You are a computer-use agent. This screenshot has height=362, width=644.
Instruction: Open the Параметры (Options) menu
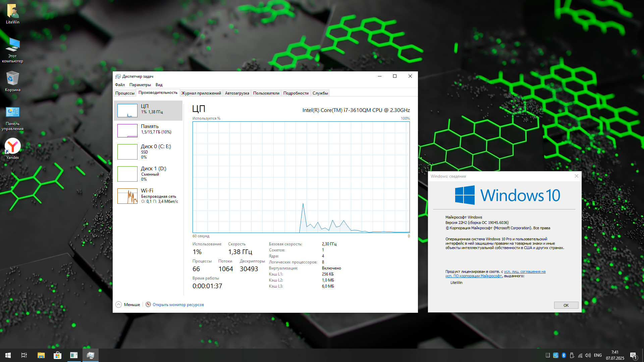click(x=140, y=85)
